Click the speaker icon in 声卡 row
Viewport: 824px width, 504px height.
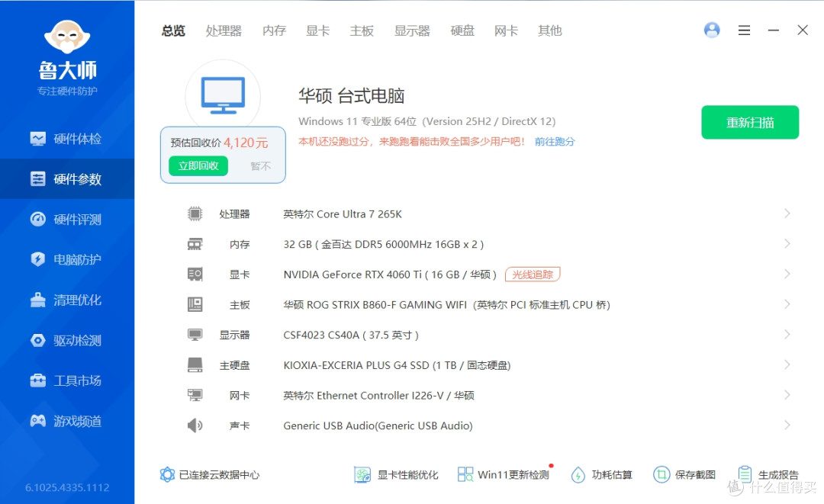coord(195,425)
